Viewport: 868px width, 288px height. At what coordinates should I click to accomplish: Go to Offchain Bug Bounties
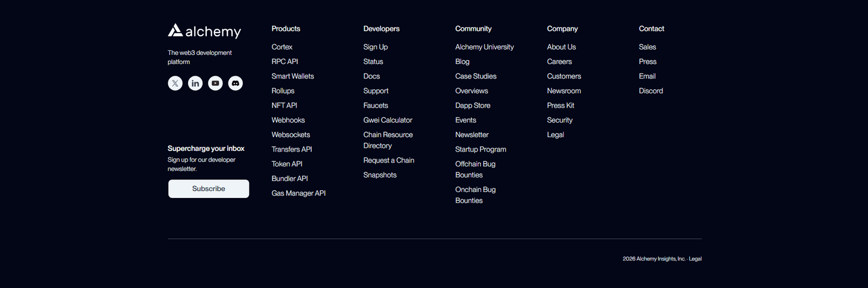tap(476, 169)
